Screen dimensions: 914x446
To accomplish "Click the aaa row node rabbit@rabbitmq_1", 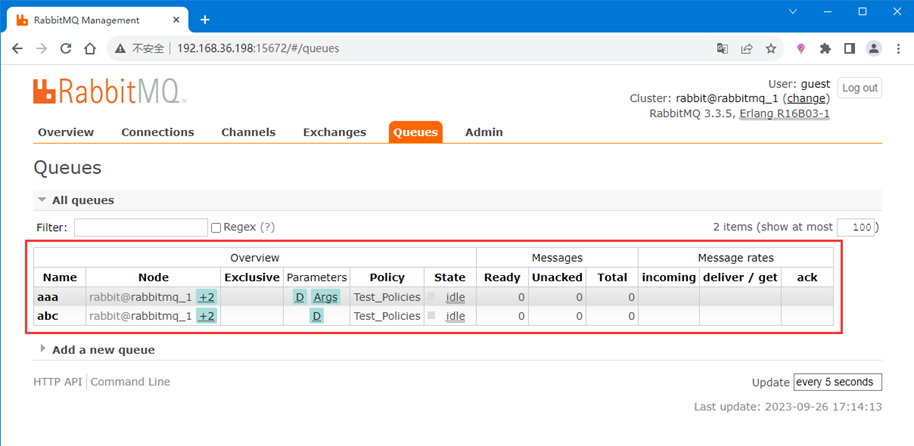I will [140, 297].
